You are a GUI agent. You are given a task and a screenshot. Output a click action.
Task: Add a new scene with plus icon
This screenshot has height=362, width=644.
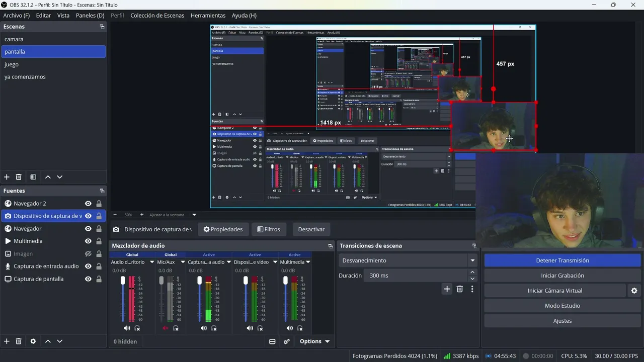[7, 177]
